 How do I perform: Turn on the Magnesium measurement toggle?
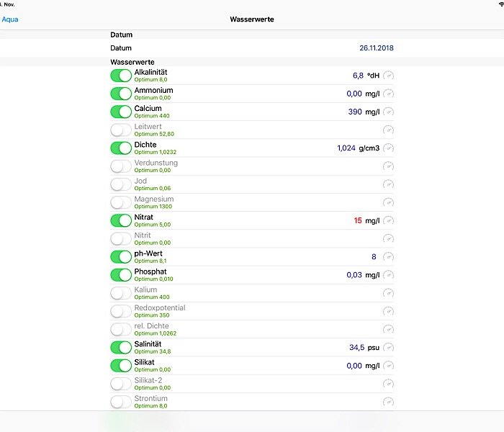tap(121, 202)
